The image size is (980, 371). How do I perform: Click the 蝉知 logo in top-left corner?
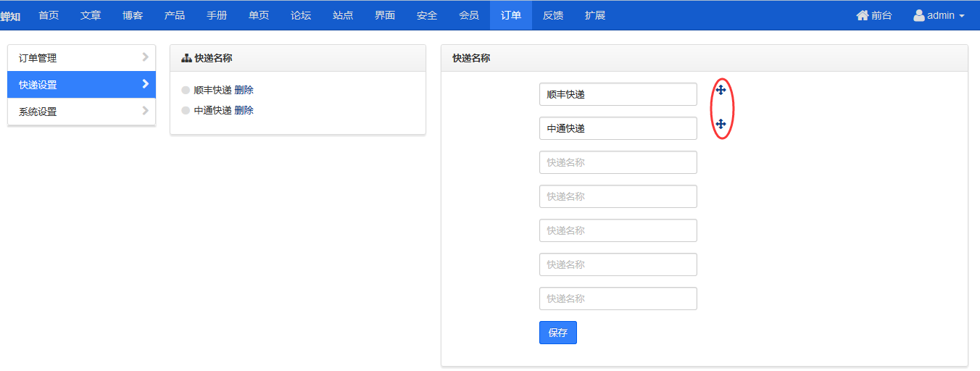[x=10, y=16]
